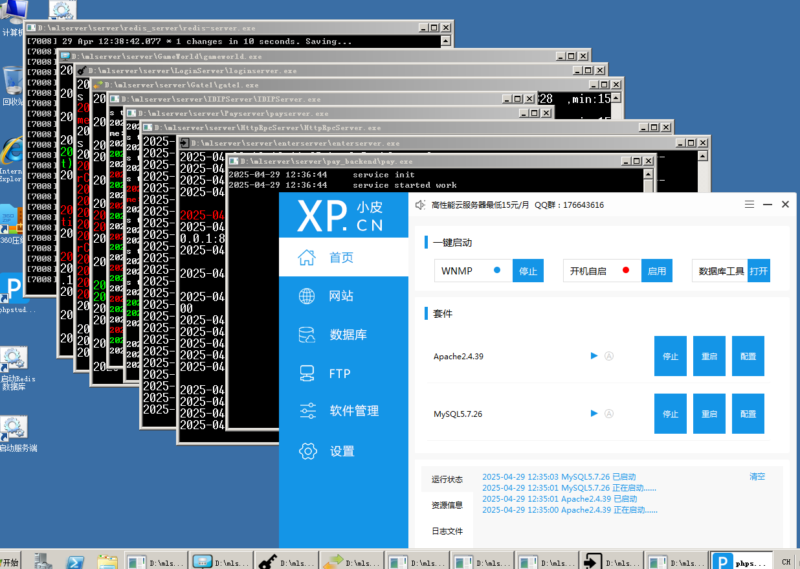
Task: Open the 软件管理 sliders icon
Action: tap(308, 411)
